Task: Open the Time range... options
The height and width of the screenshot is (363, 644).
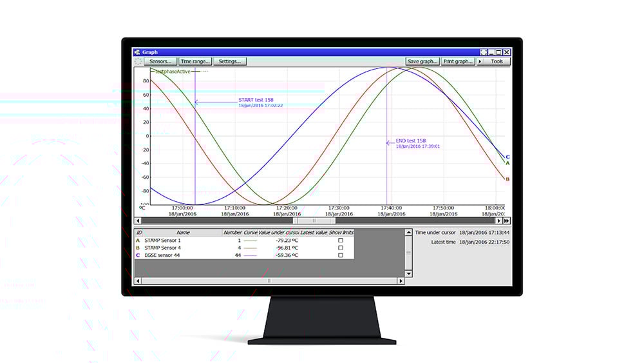Action: (194, 62)
